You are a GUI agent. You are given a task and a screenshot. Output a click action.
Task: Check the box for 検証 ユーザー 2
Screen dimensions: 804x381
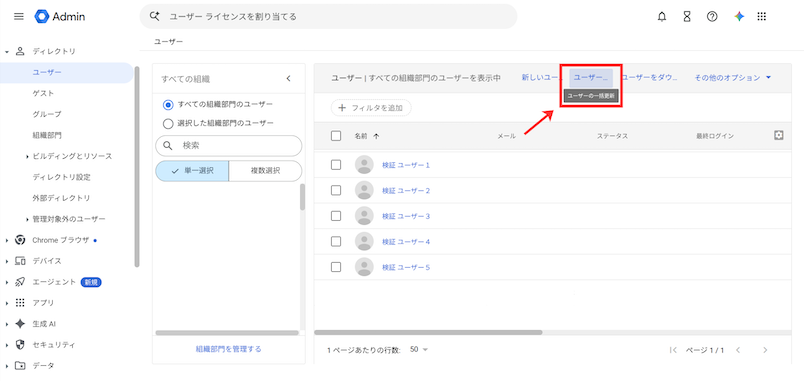point(336,190)
